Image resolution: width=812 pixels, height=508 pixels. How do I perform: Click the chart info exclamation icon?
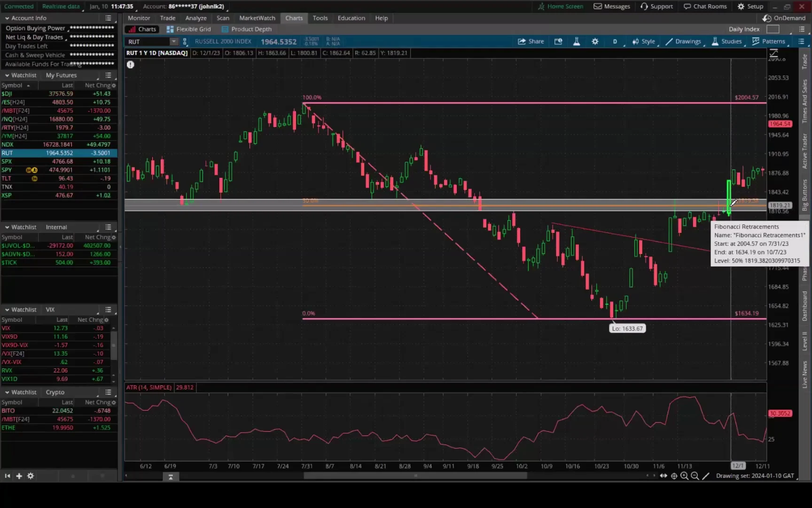(x=131, y=64)
